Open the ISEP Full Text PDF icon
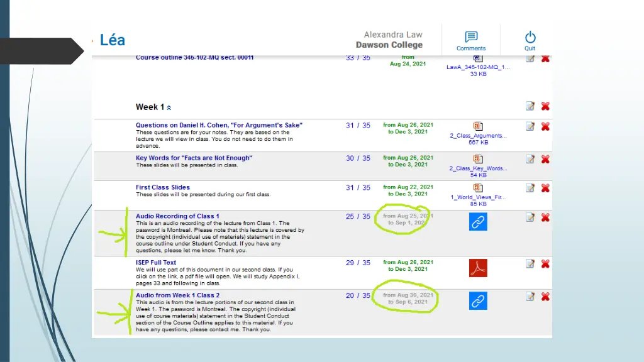Image resolution: width=644 pixels, height=362 pixels. pyautogui.click(x=478, y=268)
